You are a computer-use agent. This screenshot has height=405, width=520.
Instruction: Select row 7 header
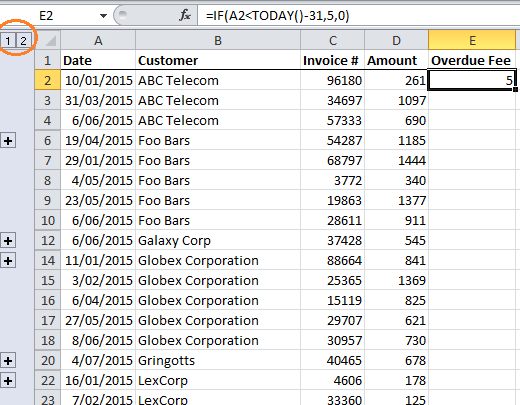[x=48, y=160]
